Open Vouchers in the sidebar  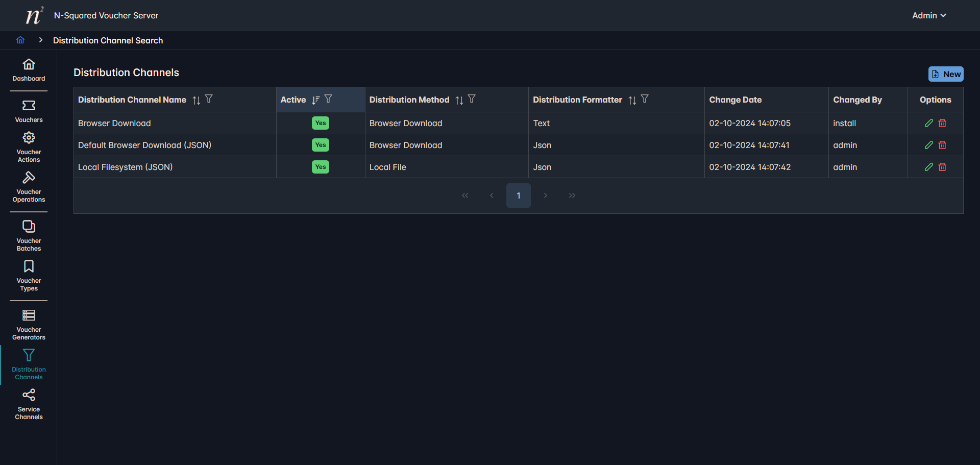coord(29,111)
